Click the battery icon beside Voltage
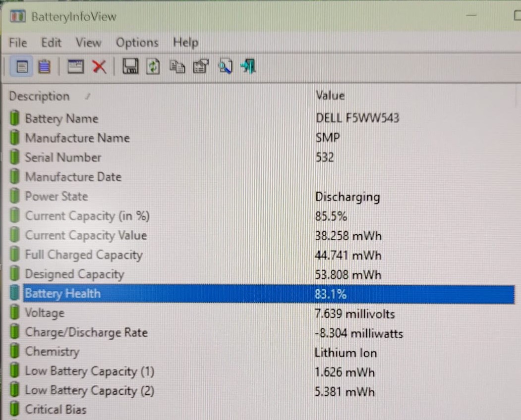Image resolution: width=521 pixels, height=420 pixels. (14, 313)
